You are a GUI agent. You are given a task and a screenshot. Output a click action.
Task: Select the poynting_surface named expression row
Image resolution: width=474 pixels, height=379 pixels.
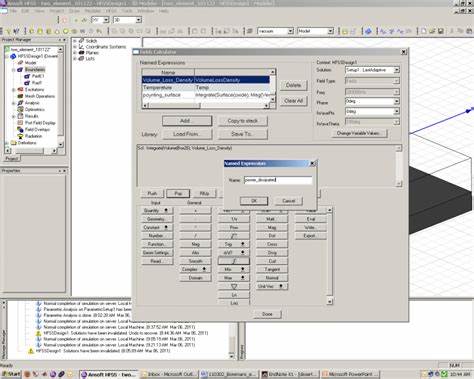pyautogui.click(x=206, y=95)
